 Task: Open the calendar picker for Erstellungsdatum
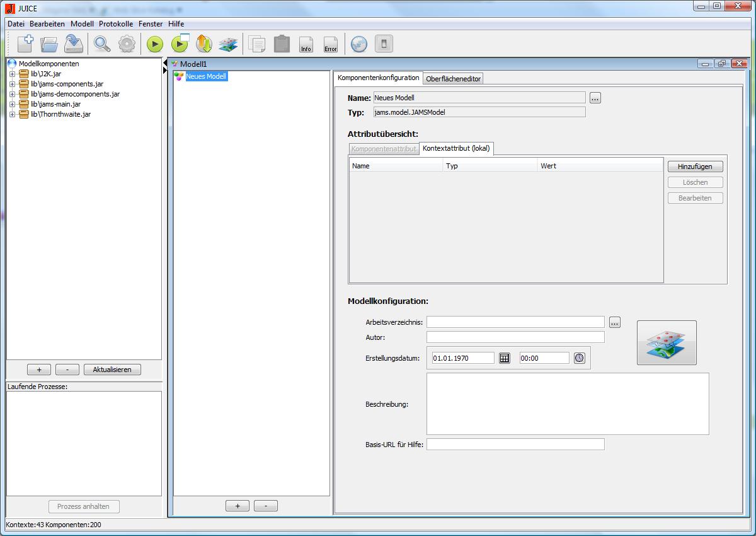504,358
